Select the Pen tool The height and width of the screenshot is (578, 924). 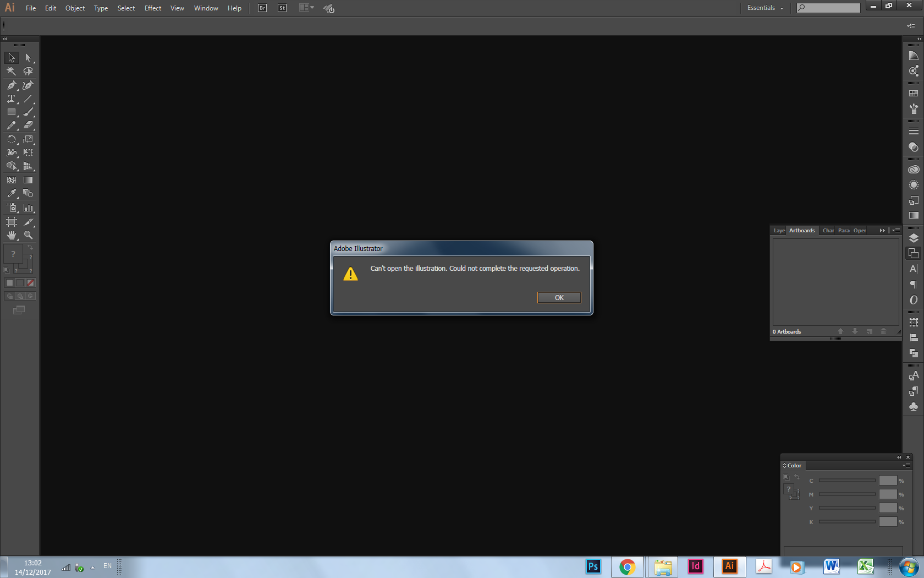pos(12,85)
